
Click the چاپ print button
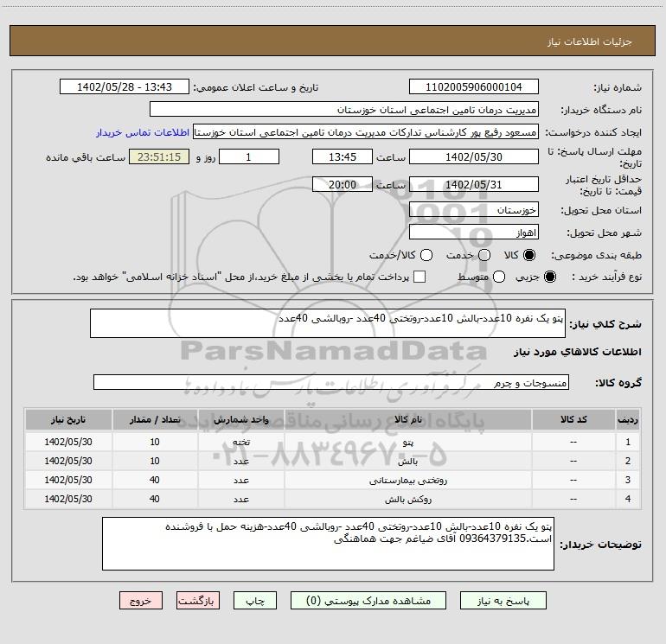(255, 601)
